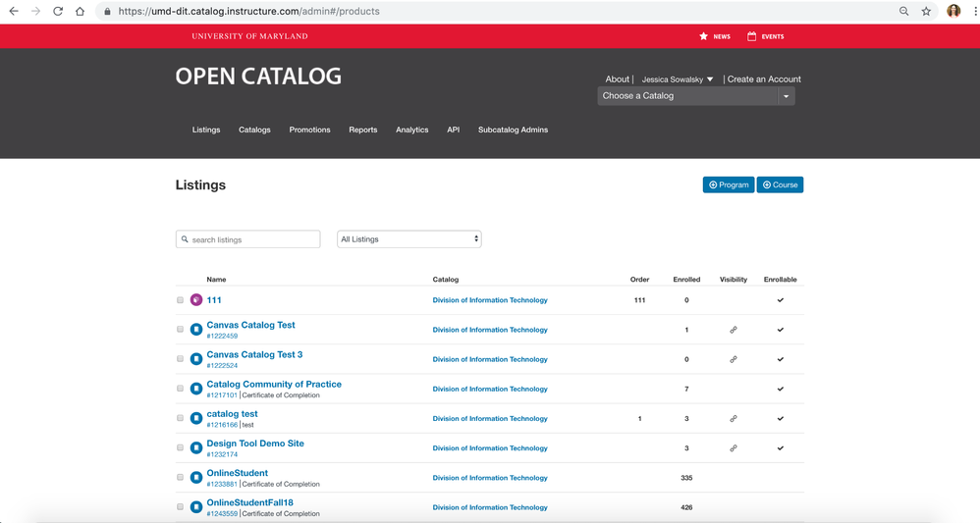This screenshot has height=523, width=980.
Task: Reload the page with refresh icon
Action: tap(58, 11)
